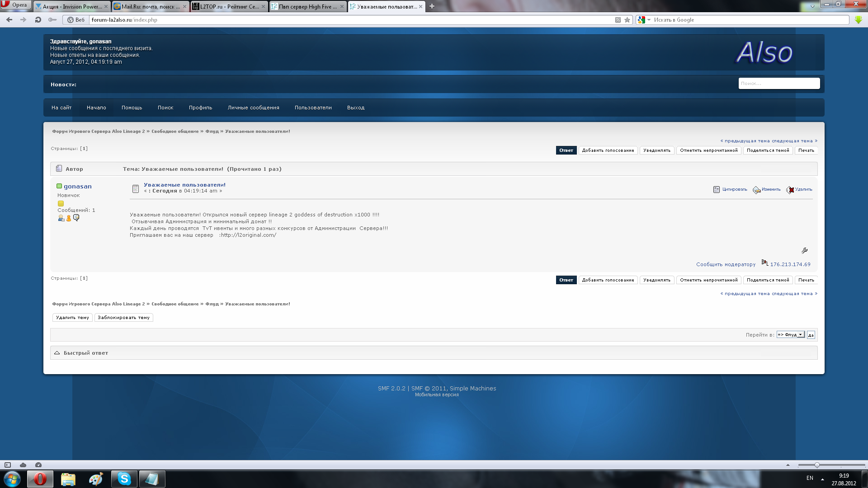The image size is (868, 488).
Task: Switch to the L2TOP.ru browser tab
Action: pos(229,6)
